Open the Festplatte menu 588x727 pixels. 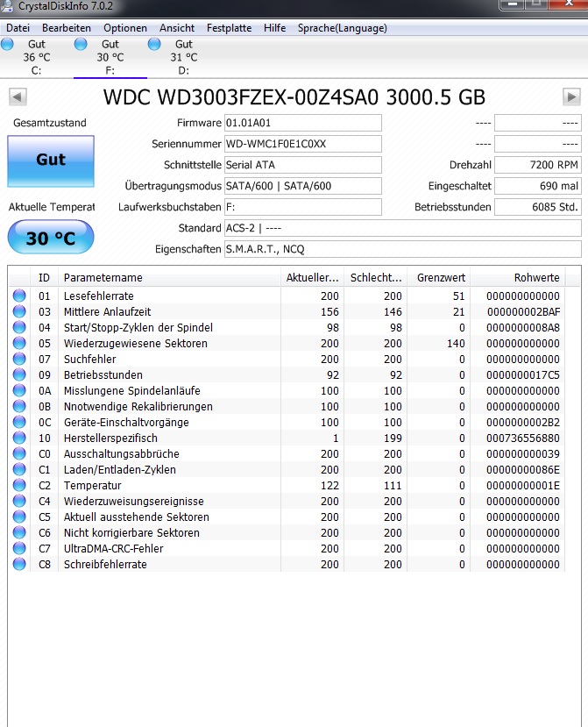click(229, 28)
